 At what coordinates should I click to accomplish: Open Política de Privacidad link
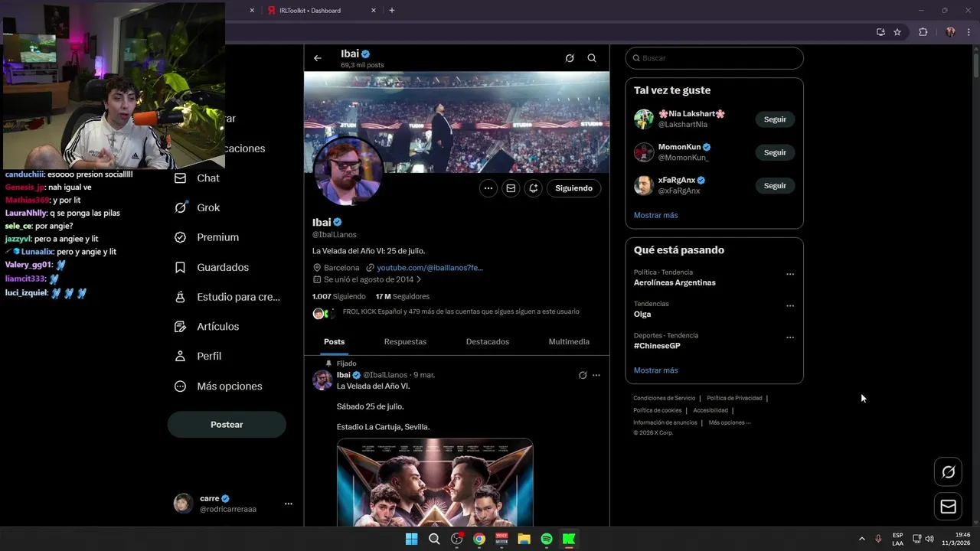tap(734, 398)
